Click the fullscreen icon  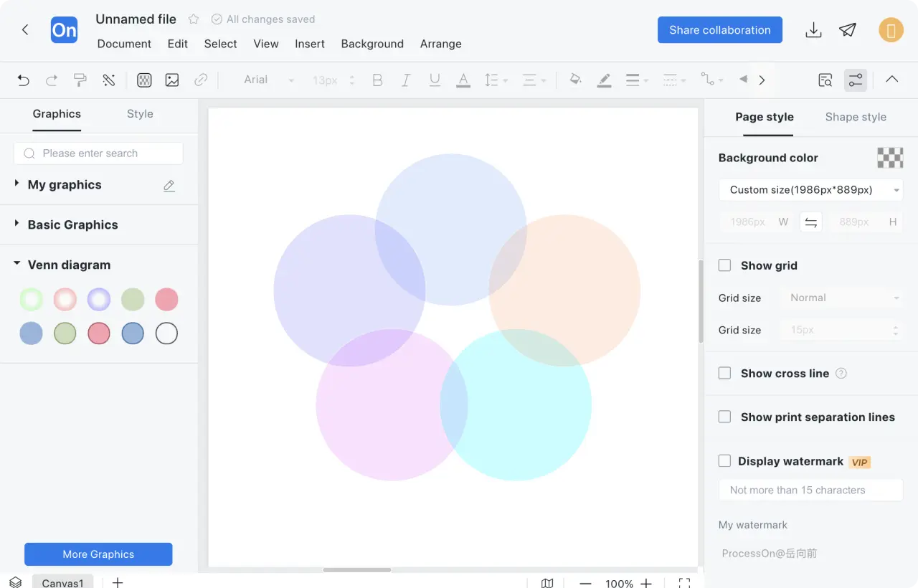click(x=684, y=583)
